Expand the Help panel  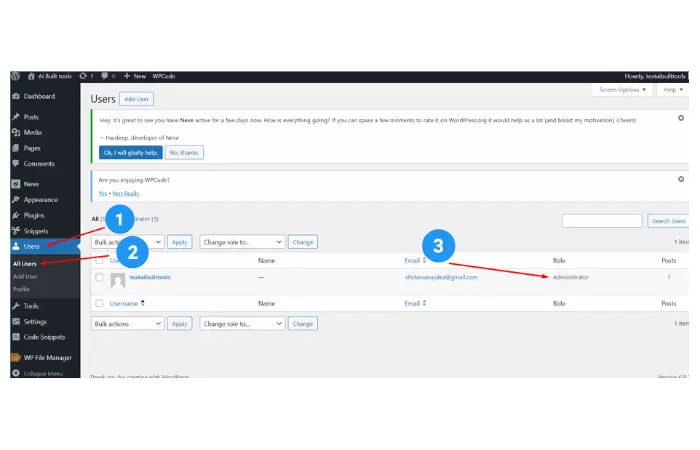673,90
